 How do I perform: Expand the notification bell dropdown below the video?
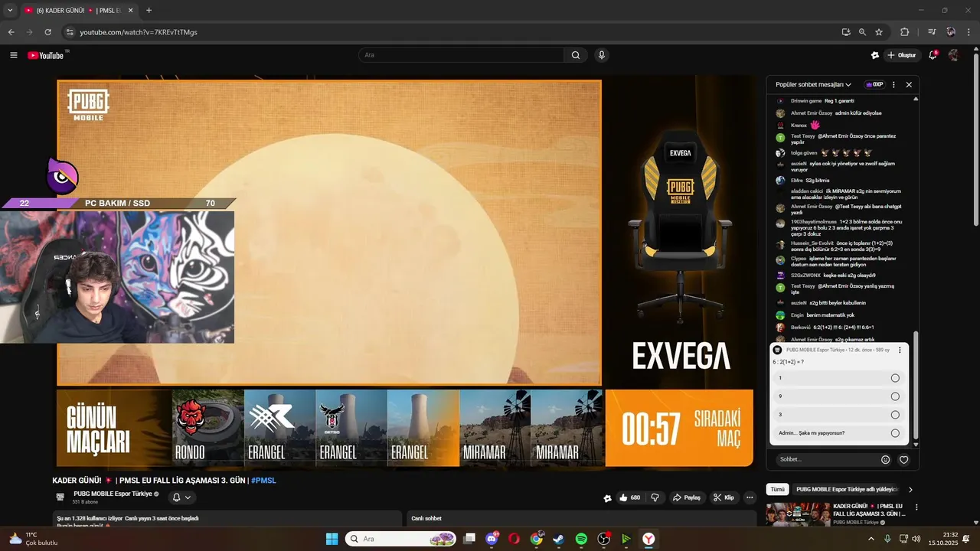coord(181,497)
